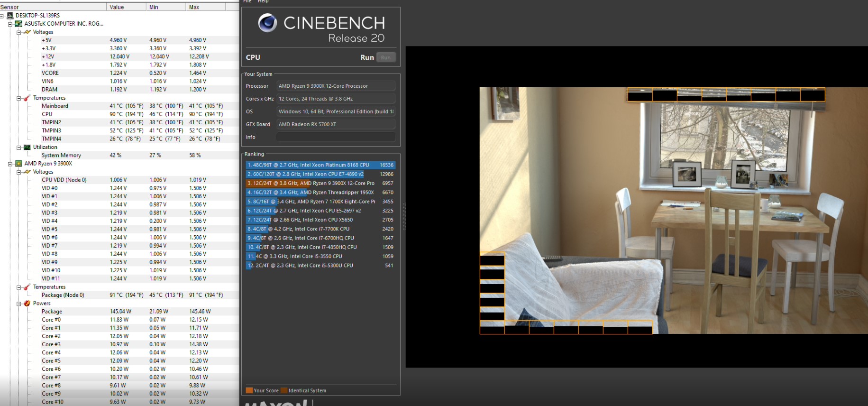Open the Cinebench Help menu
868x406 pixels.
263,1
